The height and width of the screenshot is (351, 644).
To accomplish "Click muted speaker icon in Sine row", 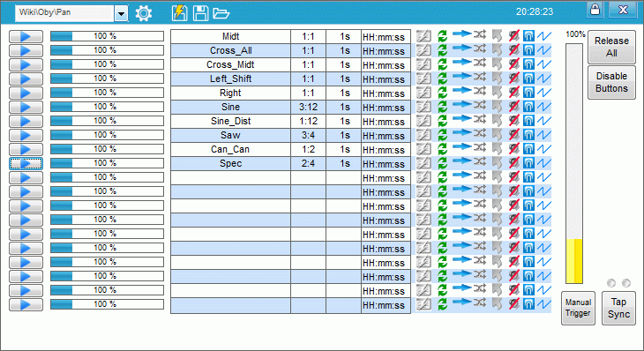I will tap(513, 107).
